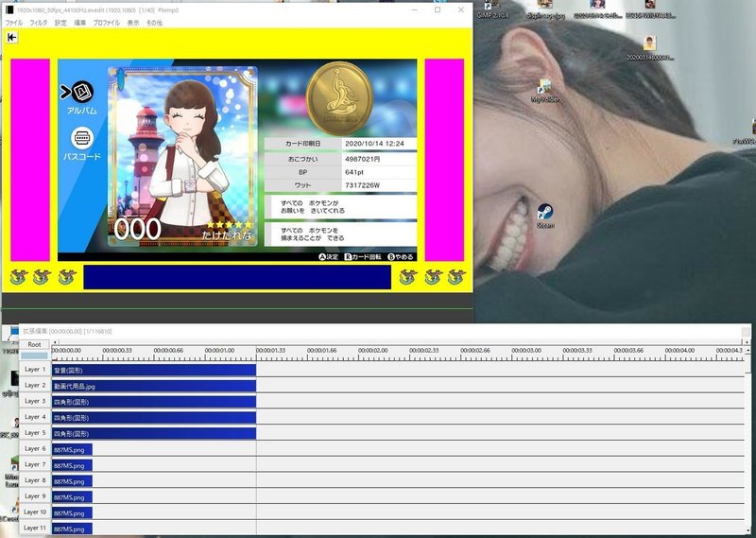Select the 四角形(図形) object on Layer 5

coord(154,434)
